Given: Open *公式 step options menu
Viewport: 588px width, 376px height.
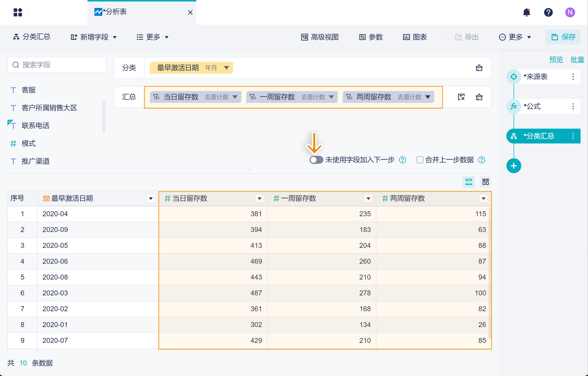Looking at the screenshot, I should click(573, 106).
